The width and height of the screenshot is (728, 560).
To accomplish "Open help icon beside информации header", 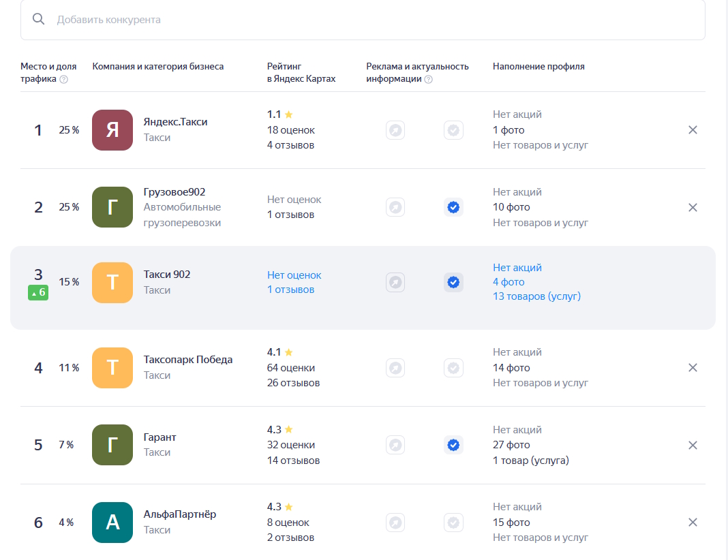I will click(429, 79).
